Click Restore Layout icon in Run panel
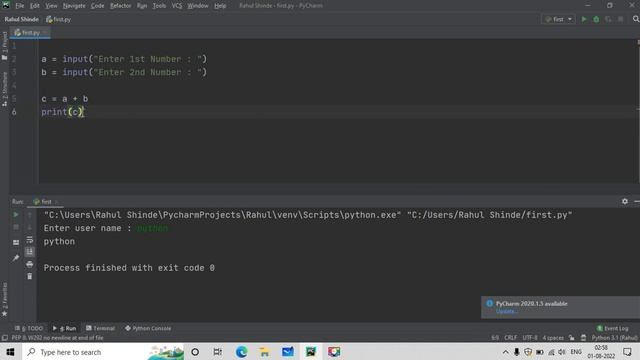Screen dimensions: 640x360 16,242
